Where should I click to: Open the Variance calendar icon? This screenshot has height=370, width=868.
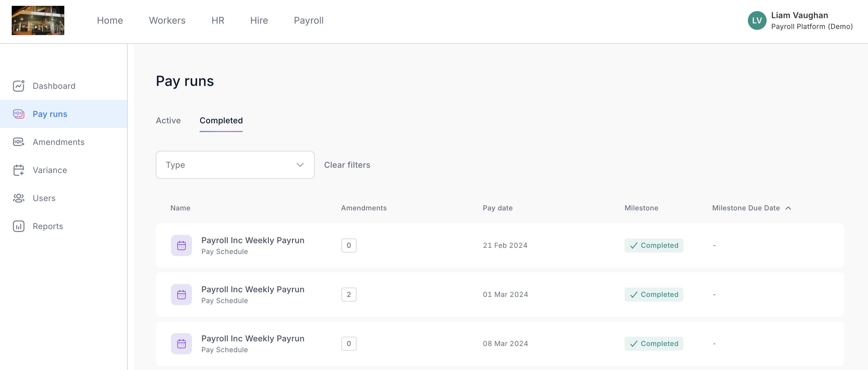point(18,170)
